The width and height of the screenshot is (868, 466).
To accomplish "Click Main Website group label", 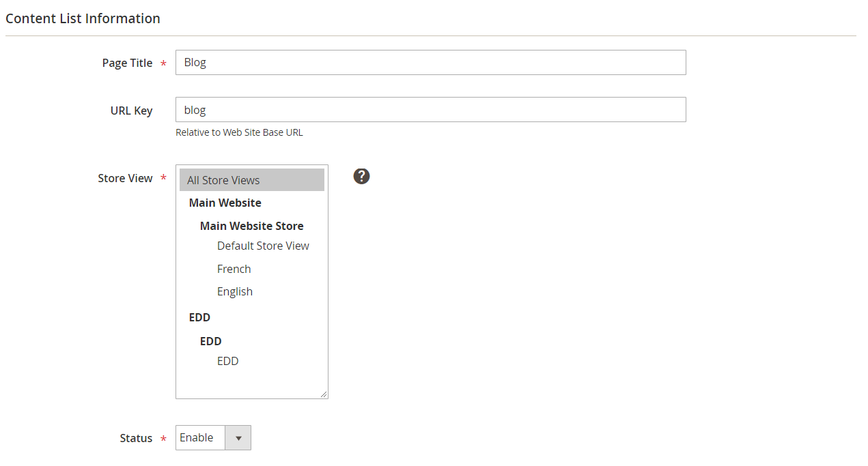I will tap(225, 203).
